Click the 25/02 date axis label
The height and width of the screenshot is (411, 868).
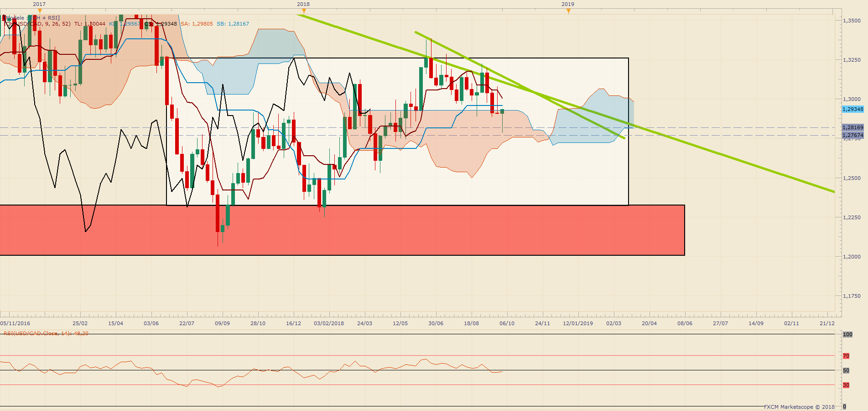(x=80, y=323)
